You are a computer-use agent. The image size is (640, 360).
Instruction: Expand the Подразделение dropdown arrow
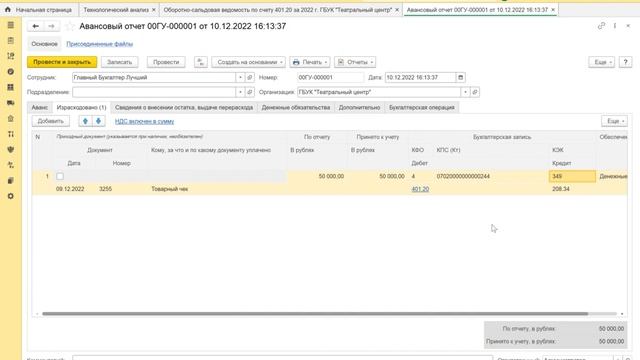point(240,92)
